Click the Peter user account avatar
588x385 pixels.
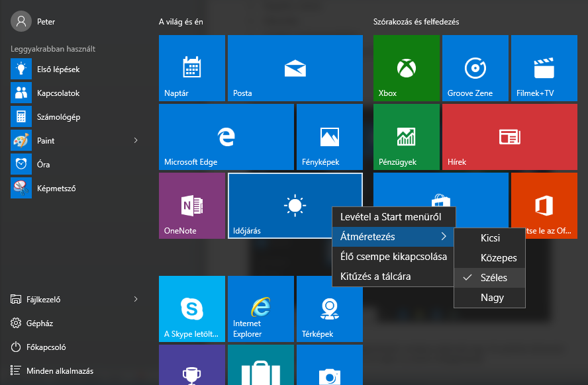[21, 21]
